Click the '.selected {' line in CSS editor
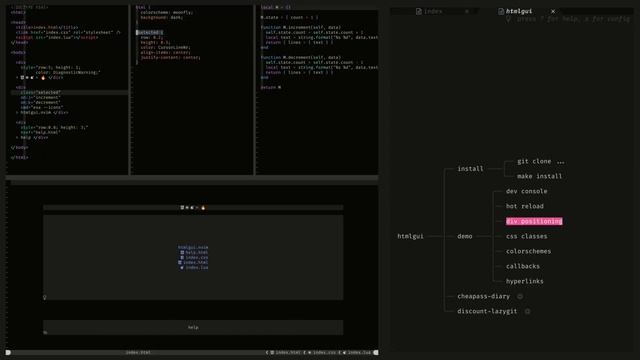The image size is (640, 360). (x=149, y=32)
